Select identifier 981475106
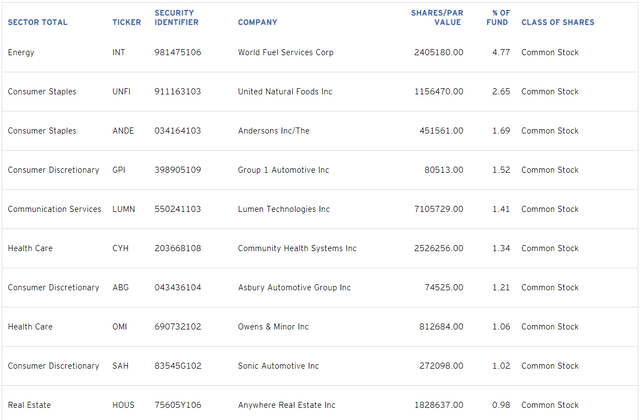The width and height of the screenshot is (640, 420). click(178, 52)
